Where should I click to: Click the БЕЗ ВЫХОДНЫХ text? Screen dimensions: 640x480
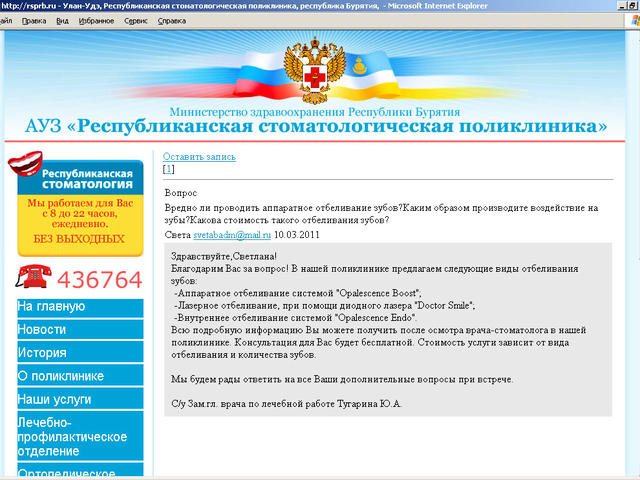pyautogui.click(x=79, y=239)
